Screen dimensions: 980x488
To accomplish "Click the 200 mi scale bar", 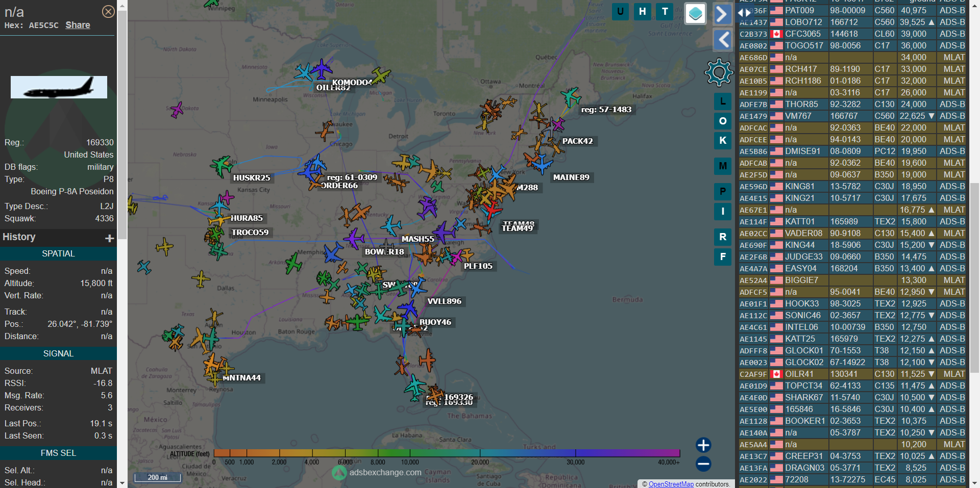I will 158,477.
